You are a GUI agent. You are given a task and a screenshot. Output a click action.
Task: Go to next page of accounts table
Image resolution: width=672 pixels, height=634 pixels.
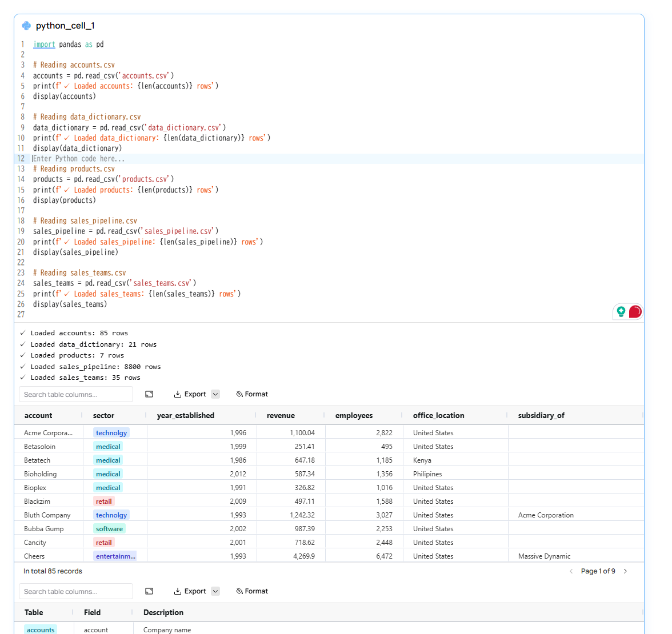pyautogui.click(x=626, y=571)
